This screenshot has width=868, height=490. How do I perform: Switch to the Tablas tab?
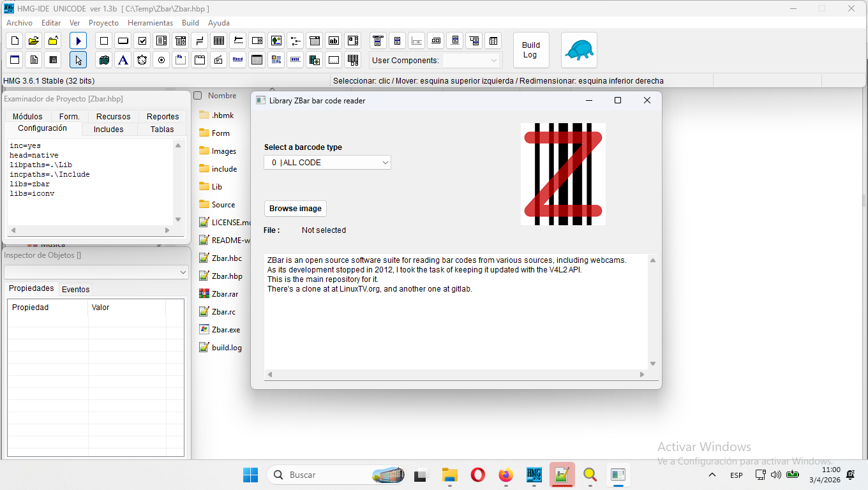point(162,130)
